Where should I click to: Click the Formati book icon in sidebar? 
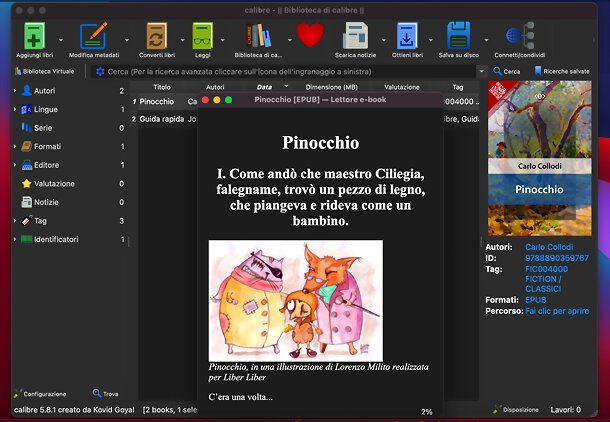click(26, 146)
